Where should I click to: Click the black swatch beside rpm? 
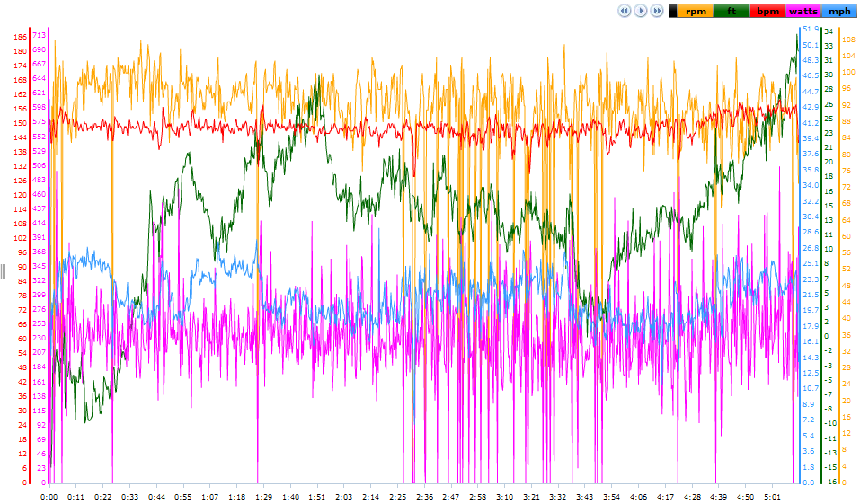(x=673, y=11)
